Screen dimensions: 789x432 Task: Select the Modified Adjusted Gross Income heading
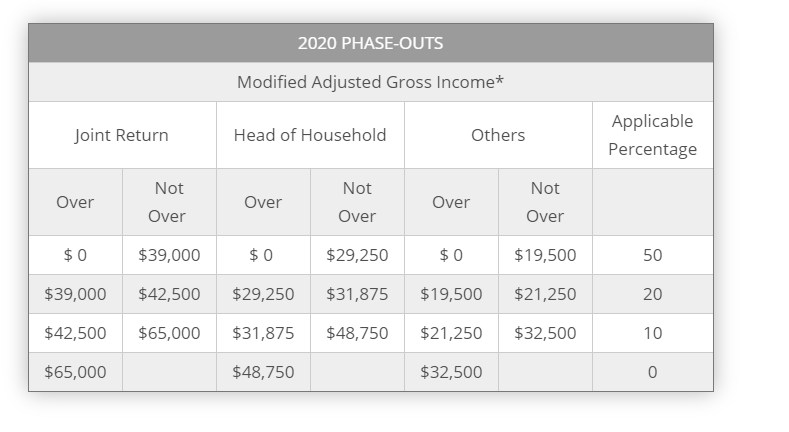pos(371,82)
